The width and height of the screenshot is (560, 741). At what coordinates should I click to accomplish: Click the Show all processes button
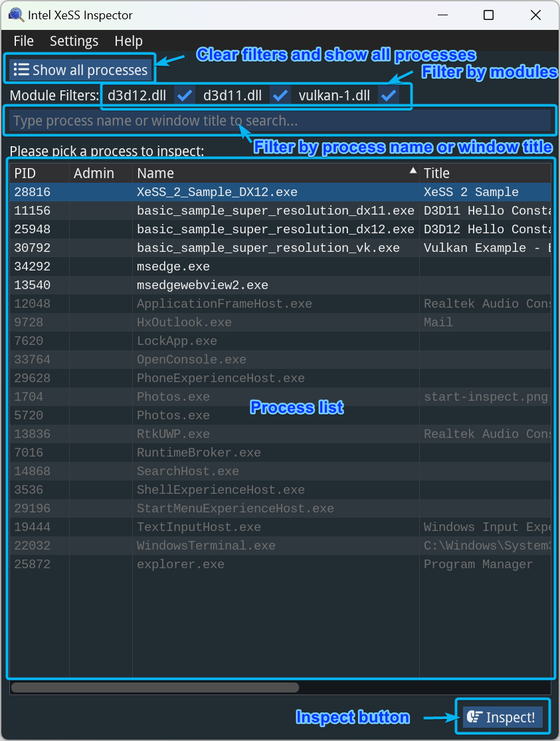click(80, 70)
